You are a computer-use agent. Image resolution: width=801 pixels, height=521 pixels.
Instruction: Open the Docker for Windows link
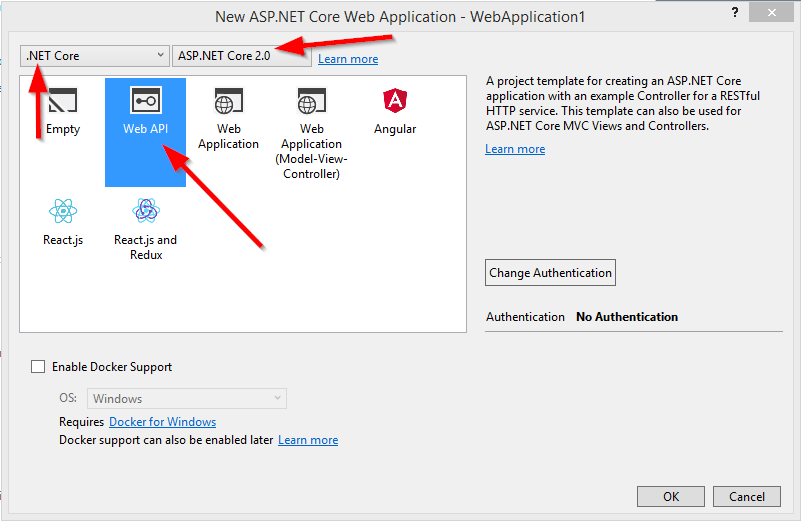point(162,422)
